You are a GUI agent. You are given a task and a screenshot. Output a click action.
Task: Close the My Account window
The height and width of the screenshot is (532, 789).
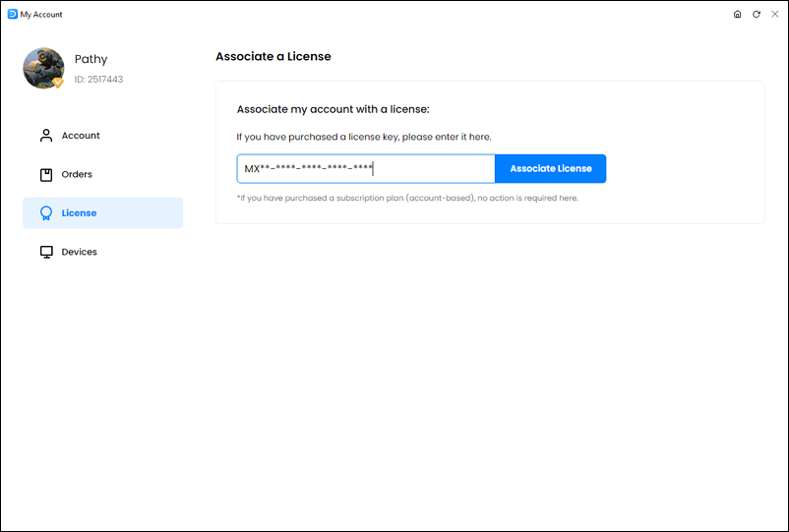tap(775, 14)
